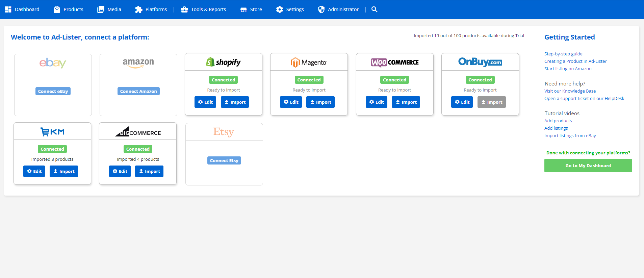
Task: Open the Add listings tutorial link
Action: pos(556,128)
